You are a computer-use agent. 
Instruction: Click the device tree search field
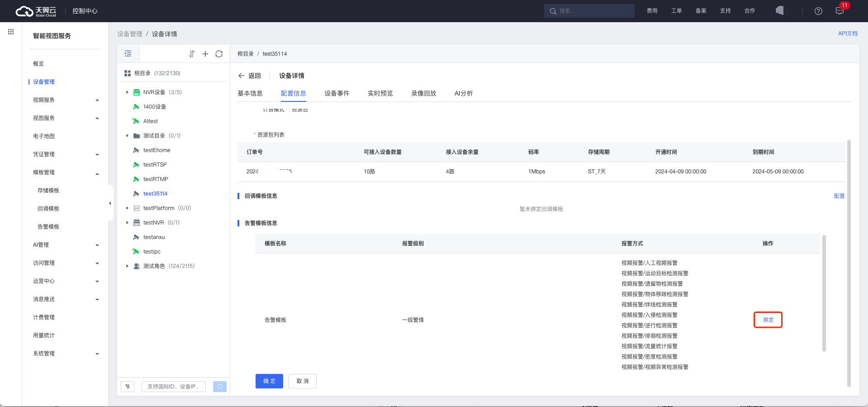tap(174, 386)
